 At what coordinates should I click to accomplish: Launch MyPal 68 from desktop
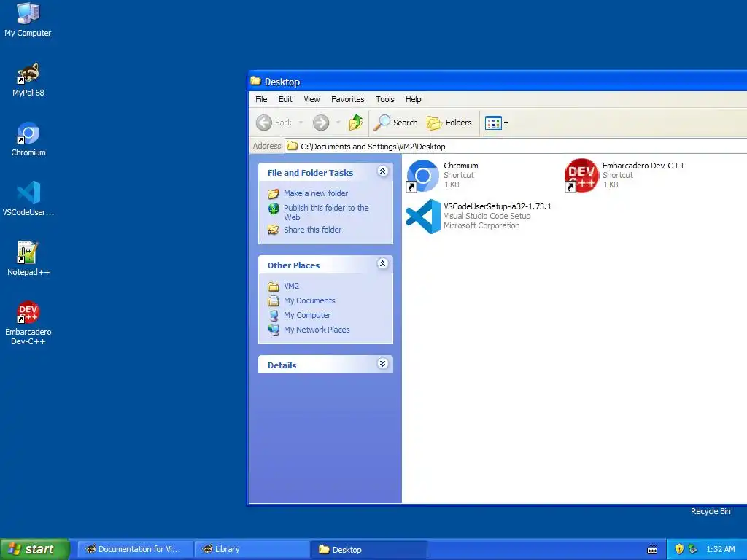[28, 80]
